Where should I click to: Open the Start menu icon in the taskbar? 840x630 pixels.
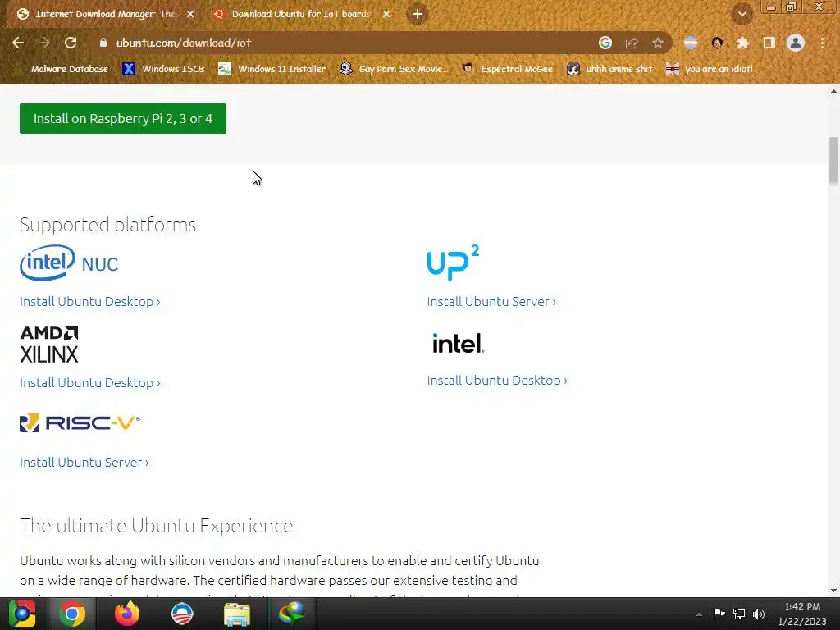[x=22, y=614]
